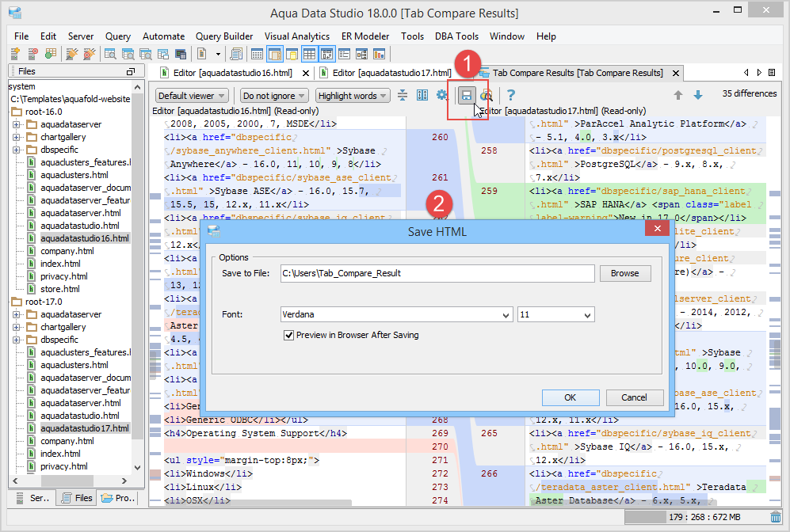
Task: Click the blue help question mark icon
Action: 511,96
